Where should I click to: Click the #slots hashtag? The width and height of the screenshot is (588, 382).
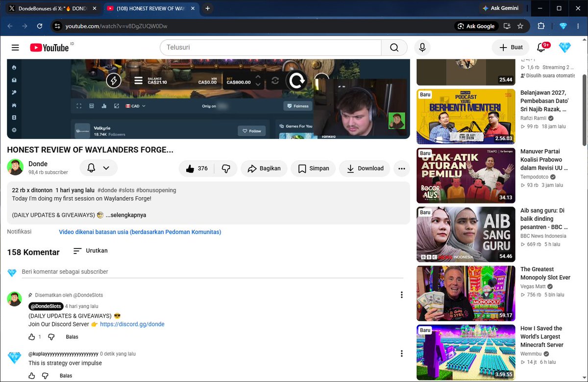126,190
